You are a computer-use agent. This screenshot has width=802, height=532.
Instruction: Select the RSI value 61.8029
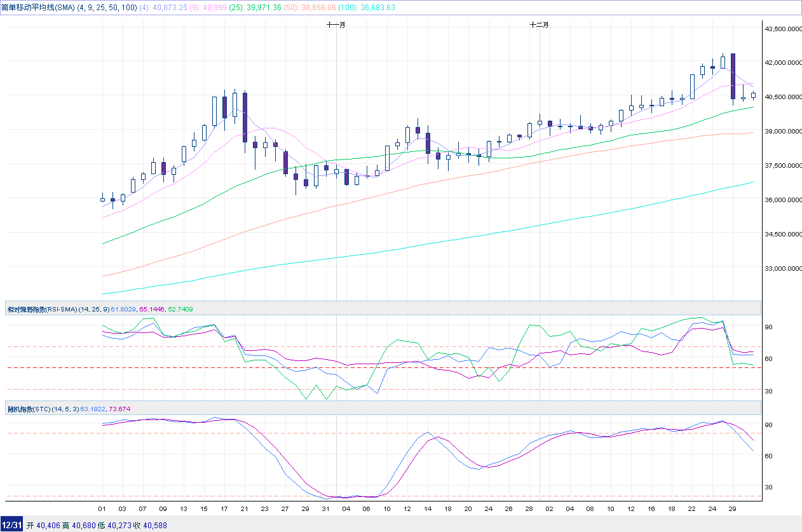coord(123,309)
